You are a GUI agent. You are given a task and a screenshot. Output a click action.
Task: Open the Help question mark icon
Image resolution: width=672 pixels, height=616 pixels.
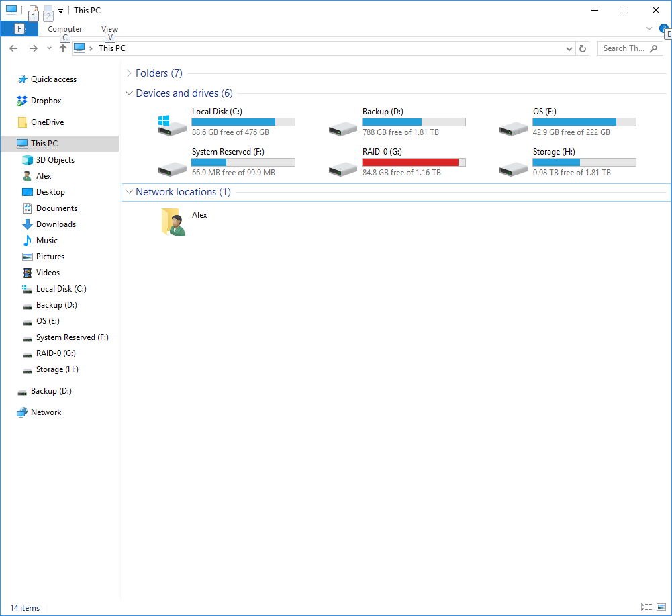[663, 28]
